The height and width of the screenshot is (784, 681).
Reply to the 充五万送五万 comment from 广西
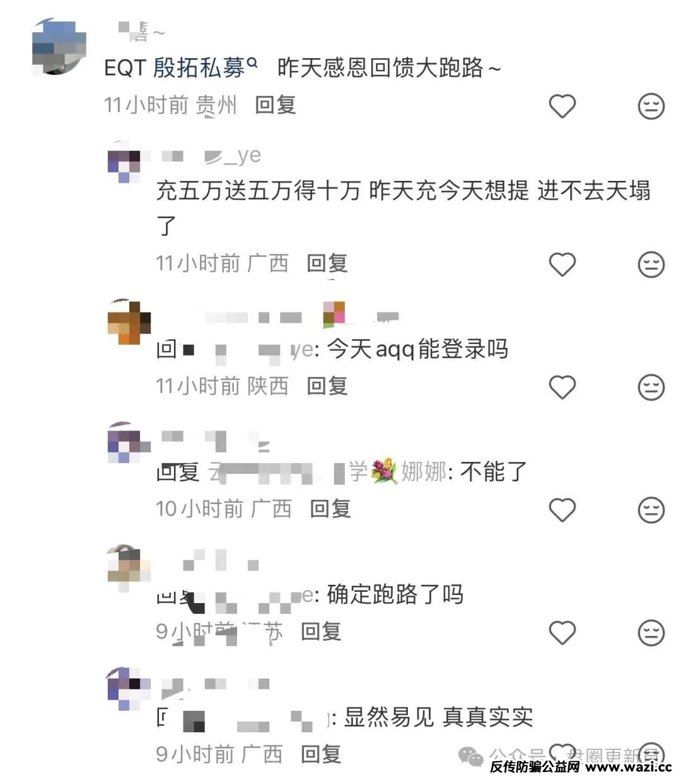click(327, 263)
